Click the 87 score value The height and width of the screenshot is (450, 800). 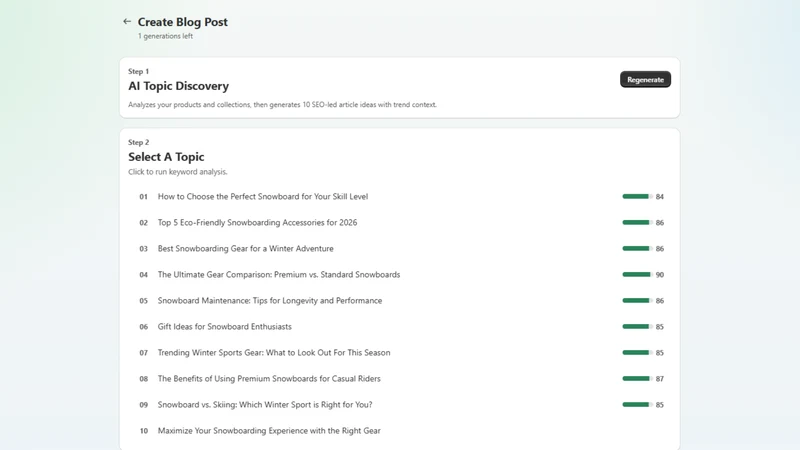[x=660, y=379]
